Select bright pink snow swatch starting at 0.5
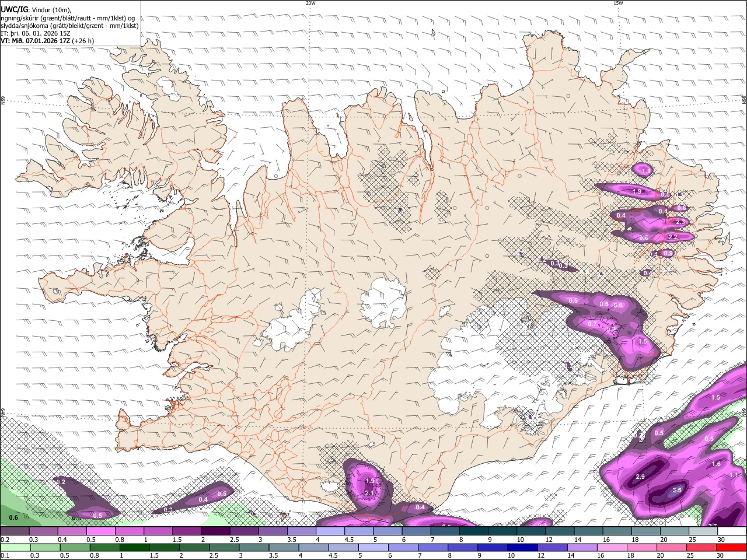This screenshot has height=560, width=747. (x=100, y=531)
